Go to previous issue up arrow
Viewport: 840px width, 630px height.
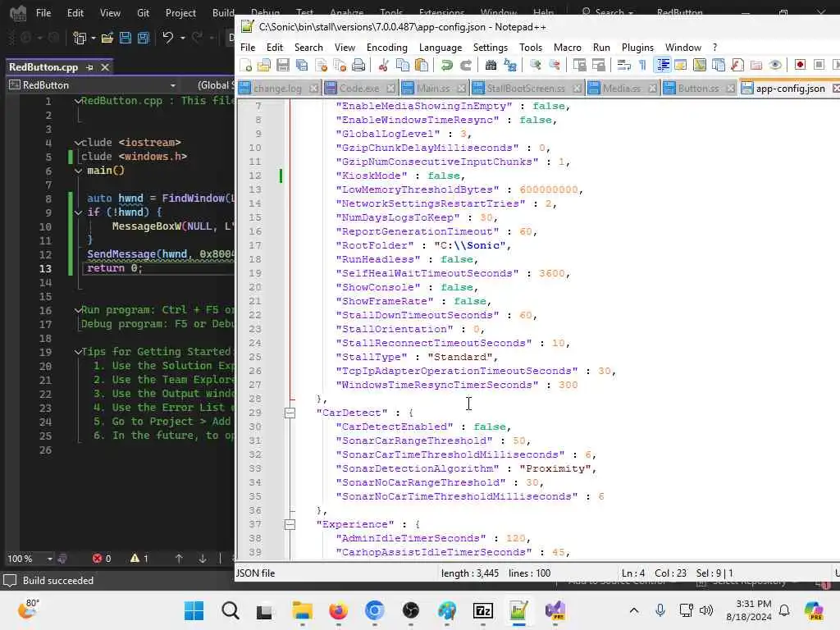pyautogui.click(x=179, y=559)
